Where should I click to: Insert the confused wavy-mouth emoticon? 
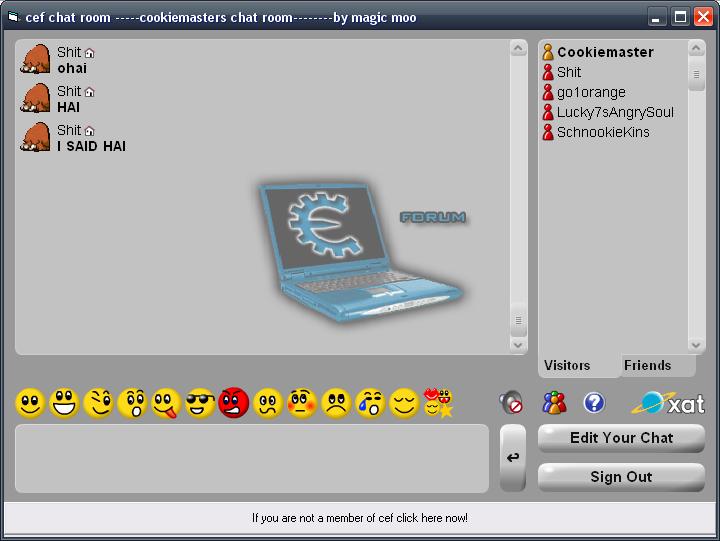coord(268,404)
